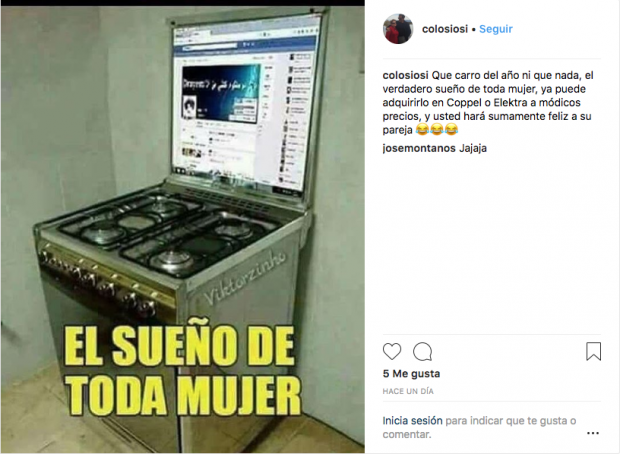Click the El sueño de toda mujer text
This screenshot has height=454, width=620.
point(182,371)
